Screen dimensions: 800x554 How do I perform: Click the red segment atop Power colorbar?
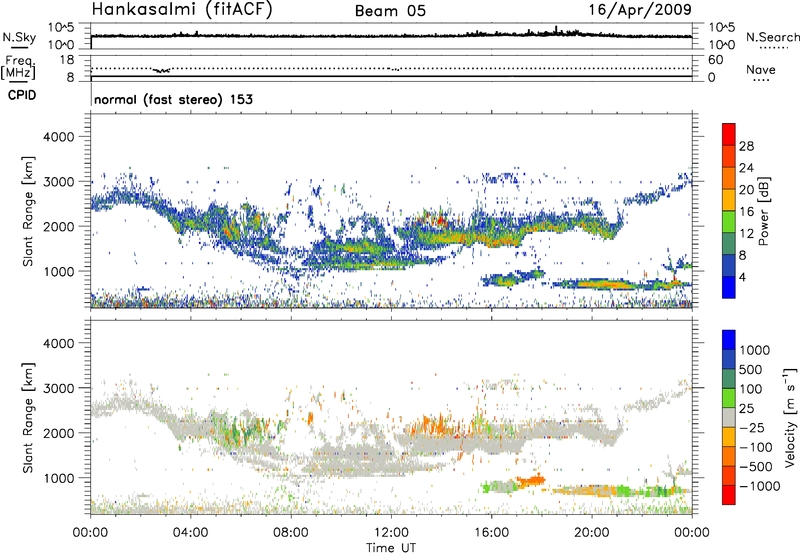729,134
